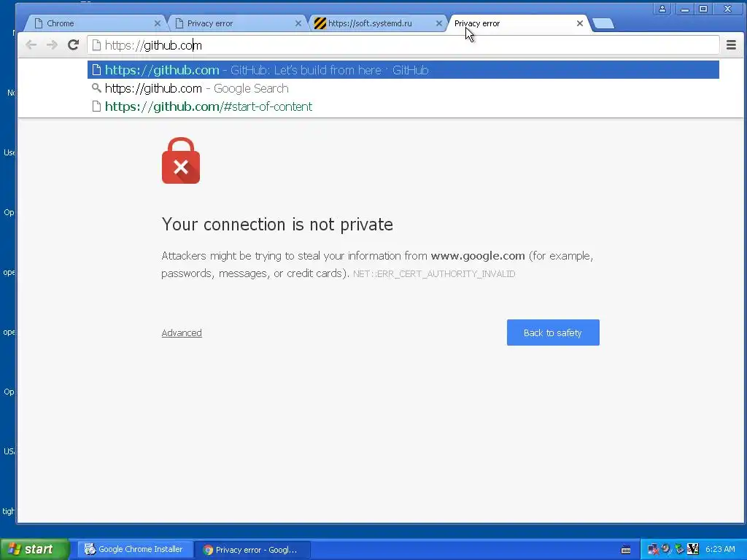The height and width of the screenshot is (560, 747).
Task: Maximize the Chrome window
Action: pyautogui.click(x=703, y=9)
